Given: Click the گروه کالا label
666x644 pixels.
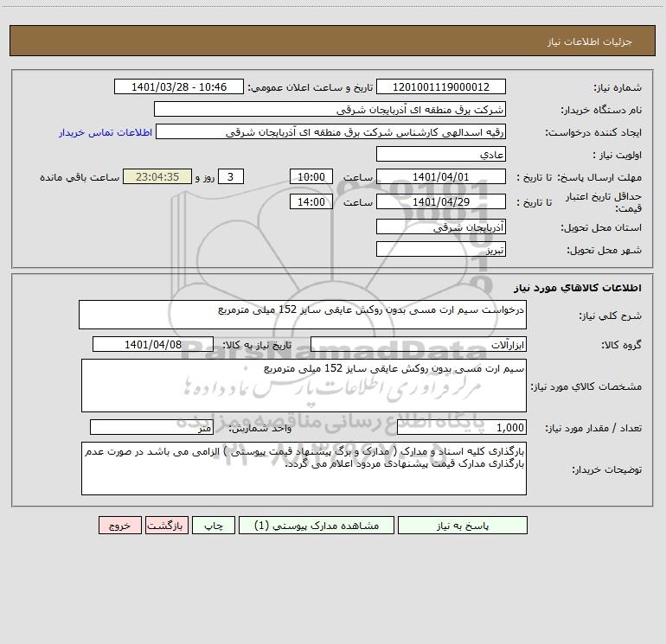Looking at the screenshot, I should pyautogui.click(x=621, y=345).
